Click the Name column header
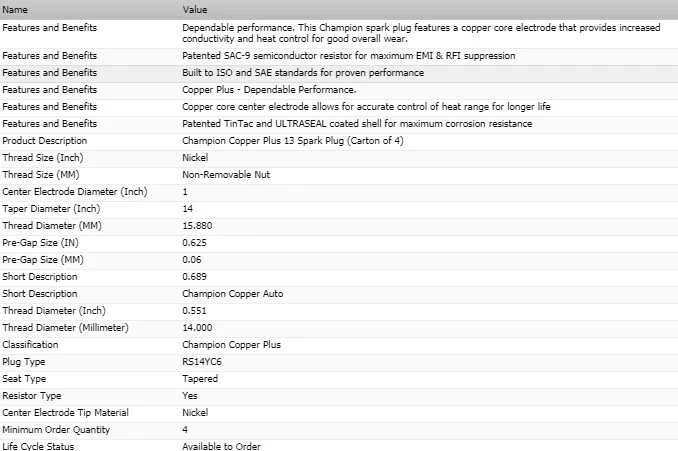The width and height of the screenshot is (678, 451). pyautogui.click(x=15, y=8)
